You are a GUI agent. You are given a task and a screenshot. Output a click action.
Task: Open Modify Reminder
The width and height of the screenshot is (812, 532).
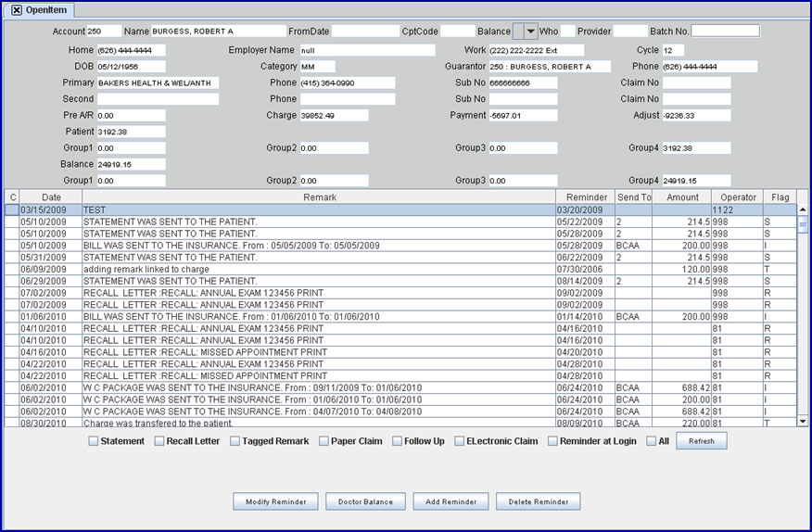[275, 501]
